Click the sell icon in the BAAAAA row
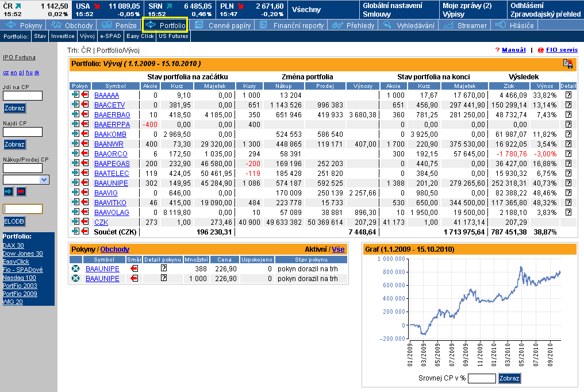Screen dimensions: 584x392 point(85,95)
